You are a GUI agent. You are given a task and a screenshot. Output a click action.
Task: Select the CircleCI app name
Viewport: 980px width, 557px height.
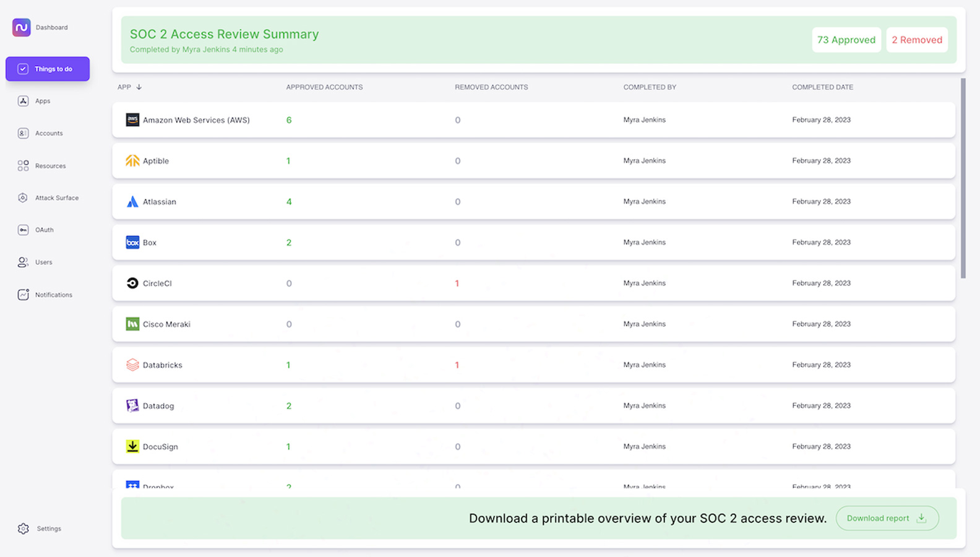tap(157, 283)
